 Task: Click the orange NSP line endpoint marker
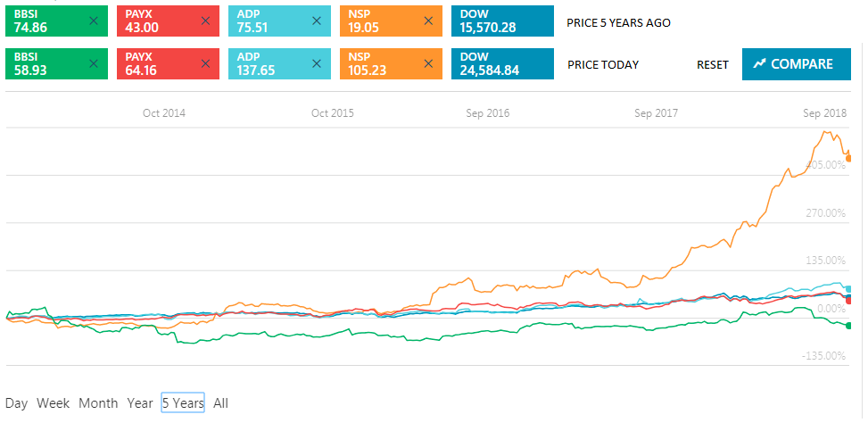click(x=849, y=158)
